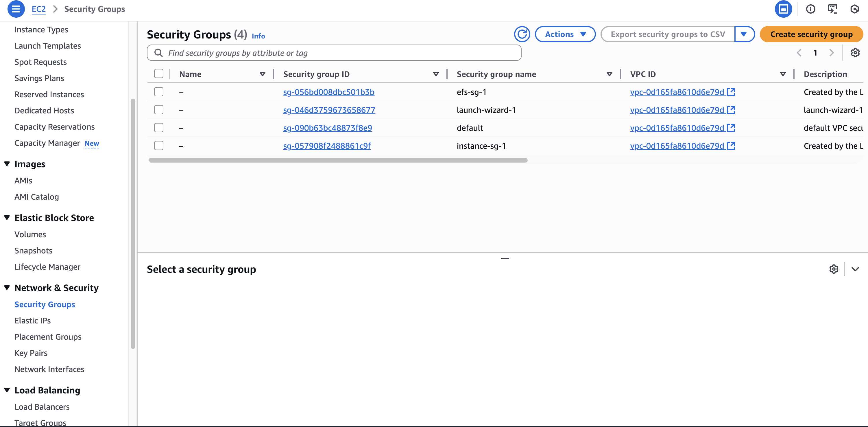868x427 pixels.
Task: Open security group sg-046d3759673658677 link
Action: (329, 110)
